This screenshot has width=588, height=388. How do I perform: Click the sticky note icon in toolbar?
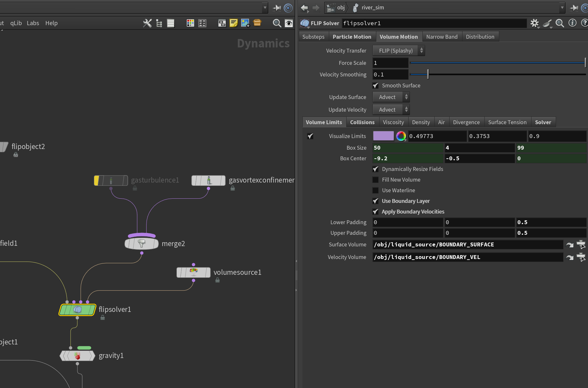pos(234,23)
